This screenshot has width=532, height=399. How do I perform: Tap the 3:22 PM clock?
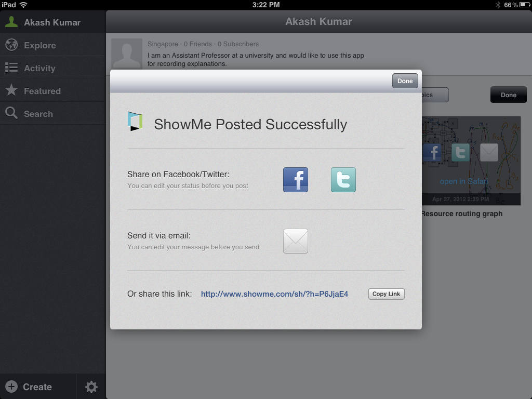pyautogui.click(x=266, y=5)
